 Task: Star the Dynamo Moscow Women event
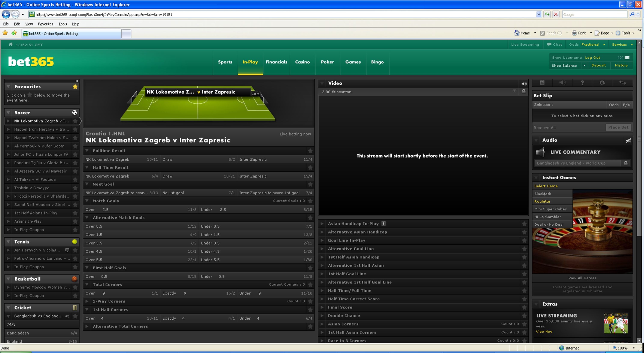(75, 287)
